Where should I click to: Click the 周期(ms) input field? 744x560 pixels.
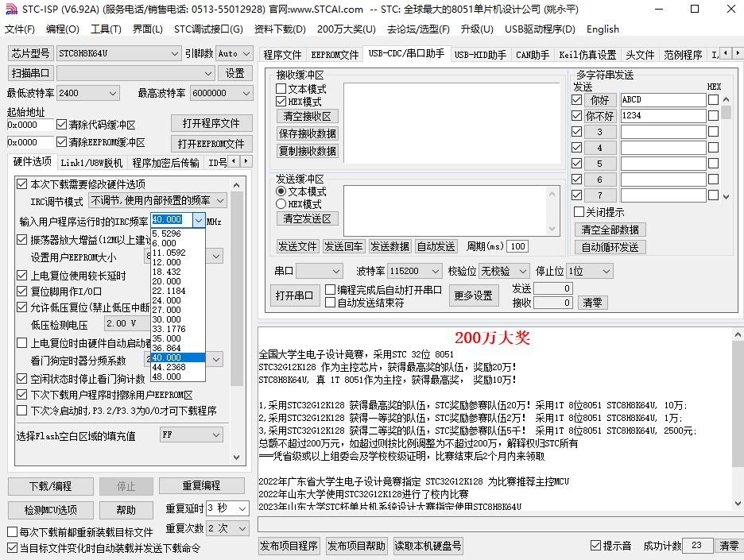pyautogui.click(x=517, y=246)
